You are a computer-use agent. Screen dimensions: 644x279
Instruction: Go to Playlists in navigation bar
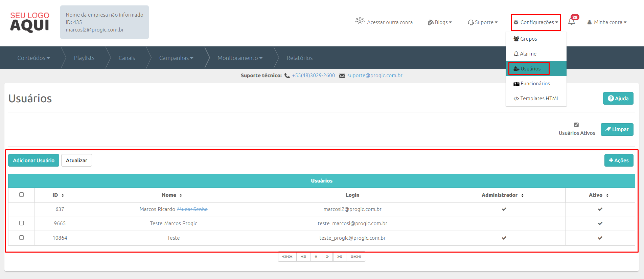(84, 58)
